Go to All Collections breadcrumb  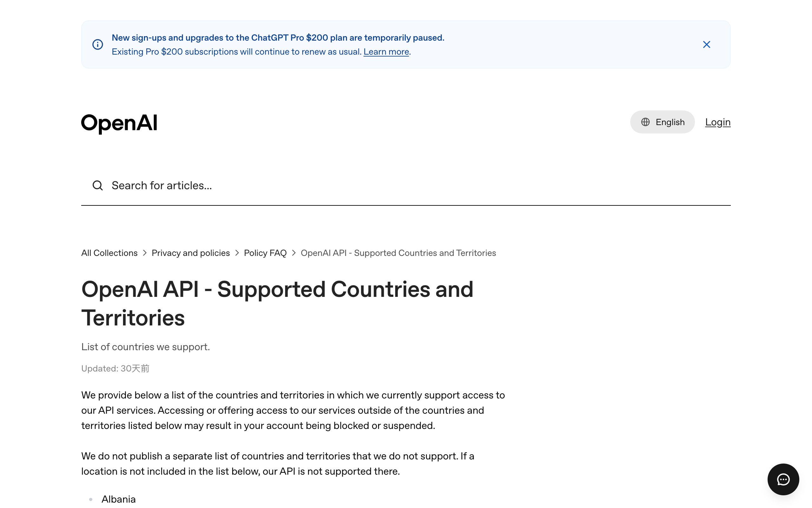tap(109, 253)
